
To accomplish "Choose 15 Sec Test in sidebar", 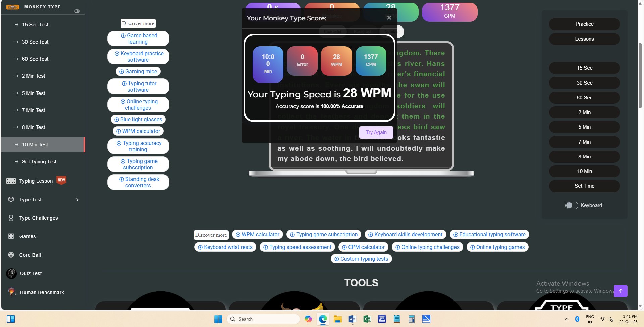I will 35,25.
